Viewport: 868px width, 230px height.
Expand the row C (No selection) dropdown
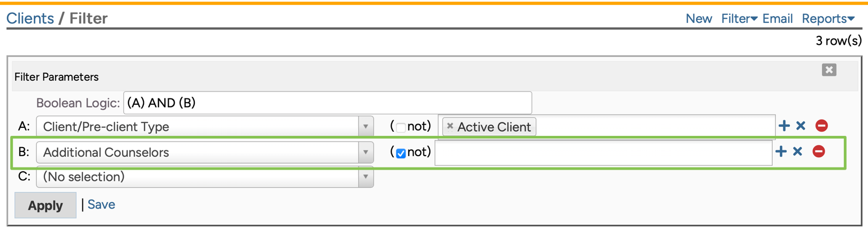[x=204, y=177]
